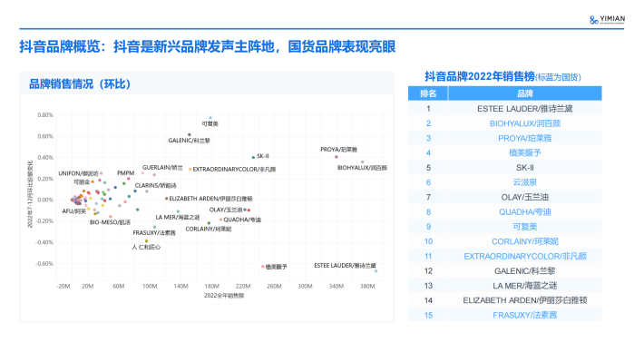Click the 排名 column header
This screenshot has height=362, width=644.
coord(428,93)
